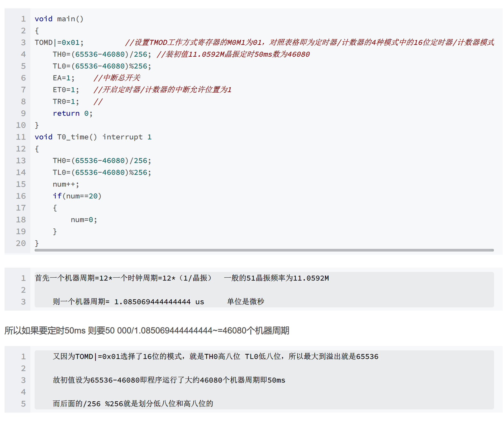Click the text "一般的51晶振频率为11.0592M"

[x=276, y=278]
